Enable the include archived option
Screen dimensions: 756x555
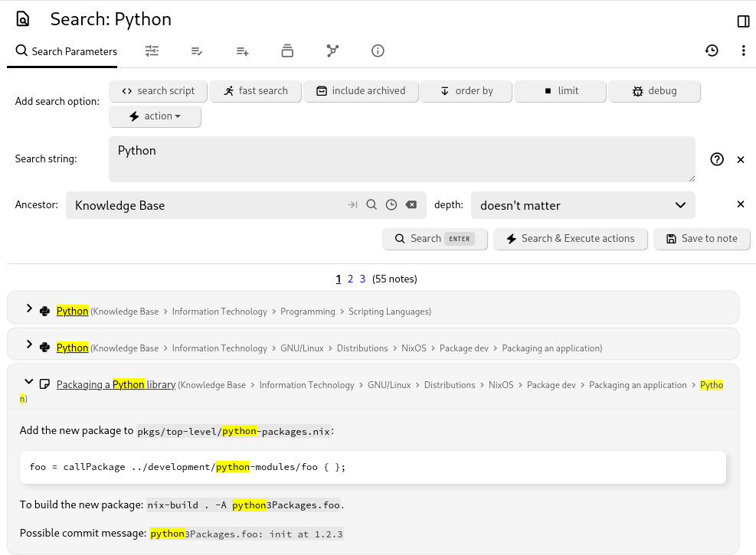click(361, 91)
